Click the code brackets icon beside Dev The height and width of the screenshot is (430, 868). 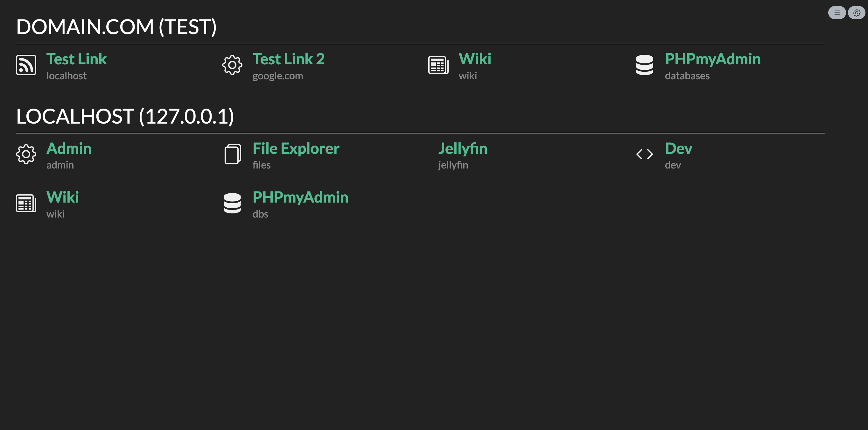click(645, 154)
